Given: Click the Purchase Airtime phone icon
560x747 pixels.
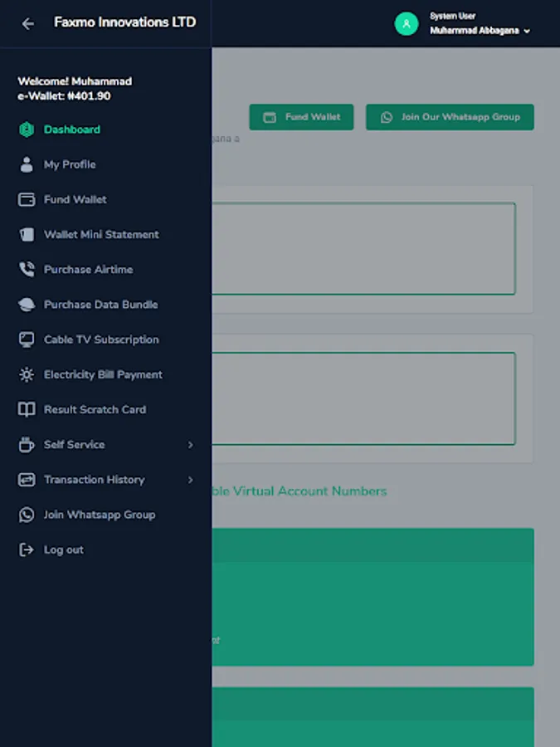Looking at the screenshot, I should point(27,270).
